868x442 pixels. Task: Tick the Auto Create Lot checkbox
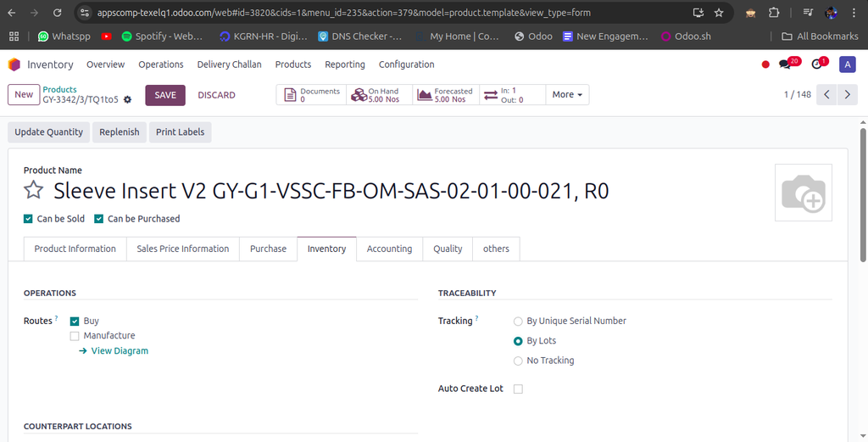[x=518, y=389]
